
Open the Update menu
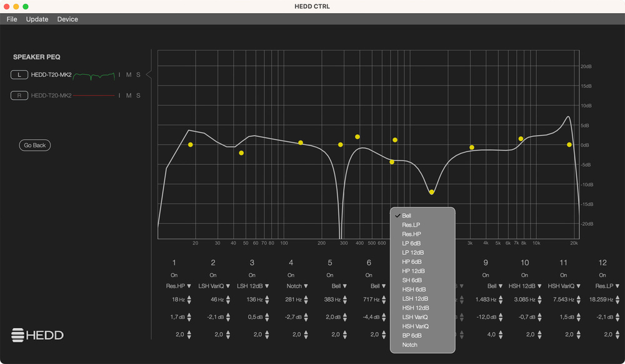(37, 19)
